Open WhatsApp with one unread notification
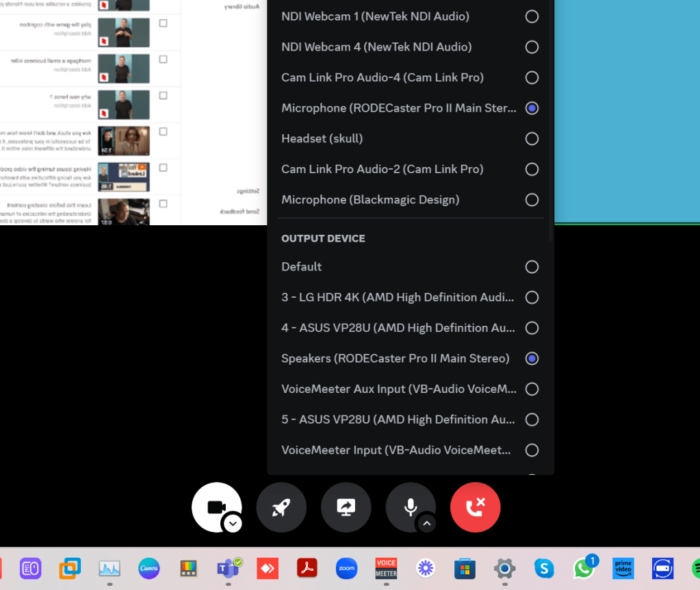The width and height of the screenshot is (700, 590). coord(584,568)
